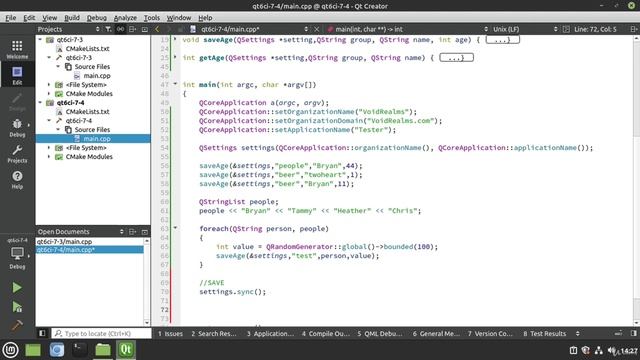The width and height of the screenshot is (640, 360).
Task: Open network tray icon
Action: tap(599, 350)
